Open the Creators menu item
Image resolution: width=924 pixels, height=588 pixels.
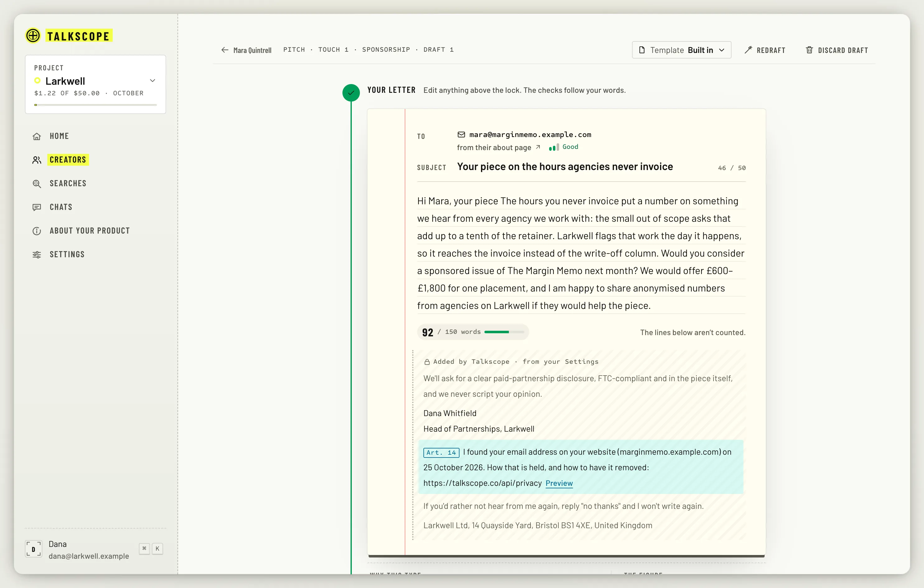pos(68,160)
